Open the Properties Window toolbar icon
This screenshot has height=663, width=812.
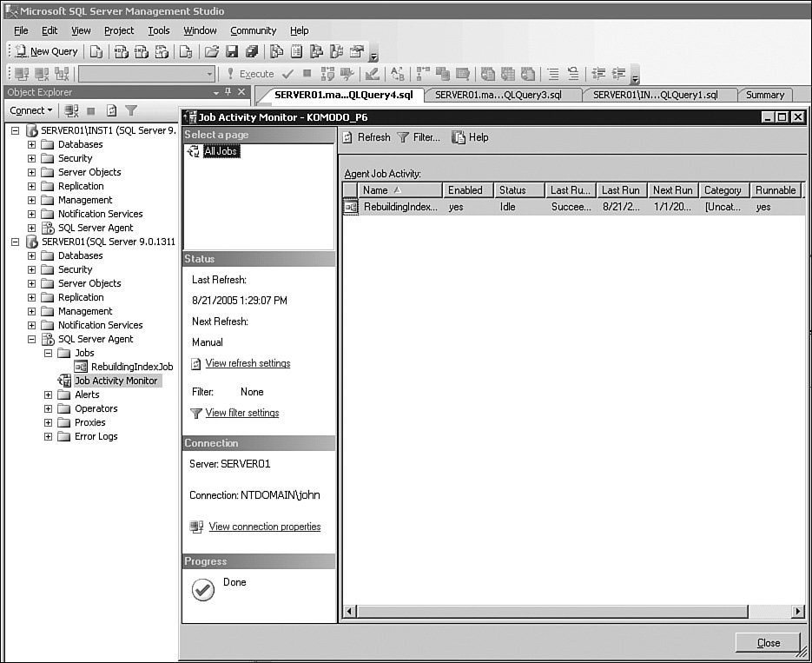coord(357,51)
